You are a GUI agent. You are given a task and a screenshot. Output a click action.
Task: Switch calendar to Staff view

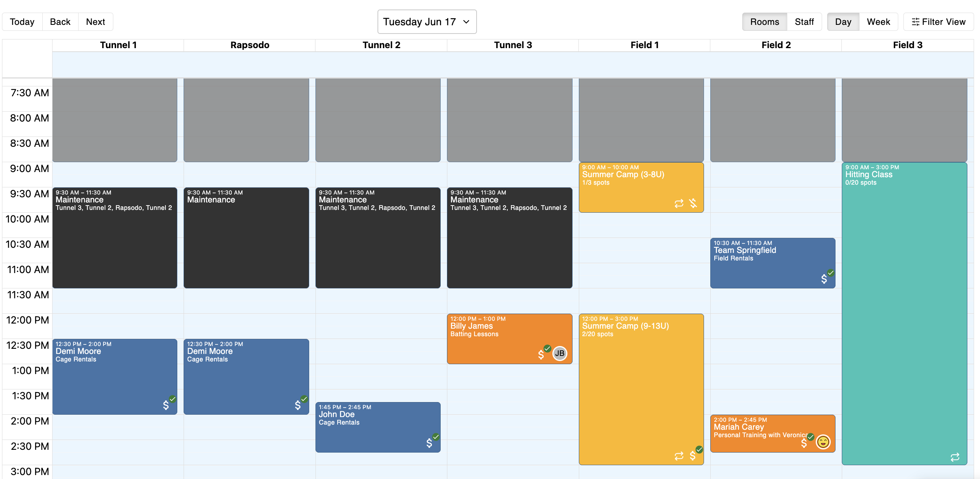point(804,22)
